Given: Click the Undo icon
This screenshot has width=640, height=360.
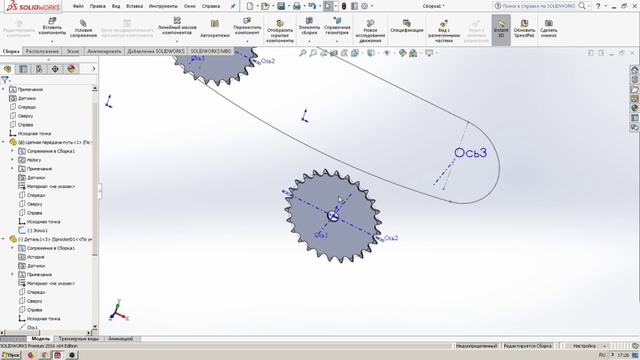Looking at the screenshot, I should (312, 6).
